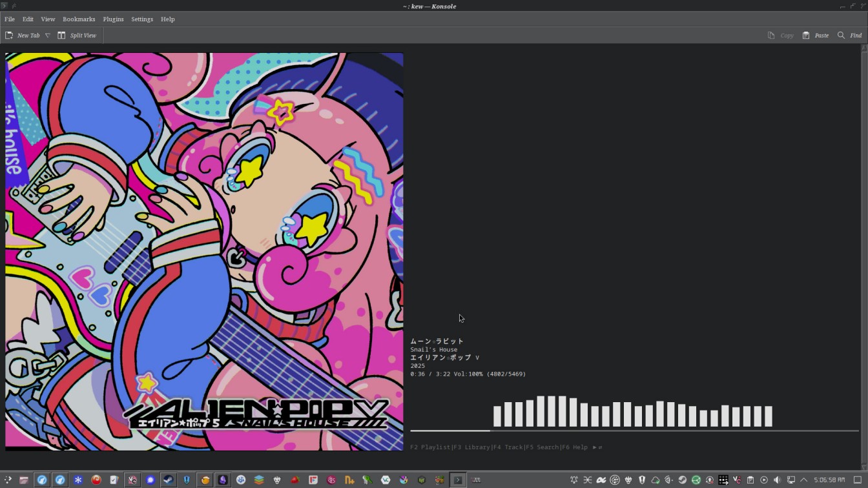
Task: Open the dark green cube app in taskbar
Action: click(x=422, y=480)
